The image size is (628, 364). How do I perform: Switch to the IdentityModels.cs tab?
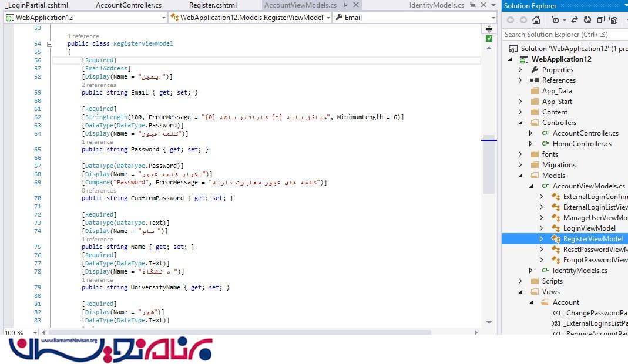pos(436,5)
